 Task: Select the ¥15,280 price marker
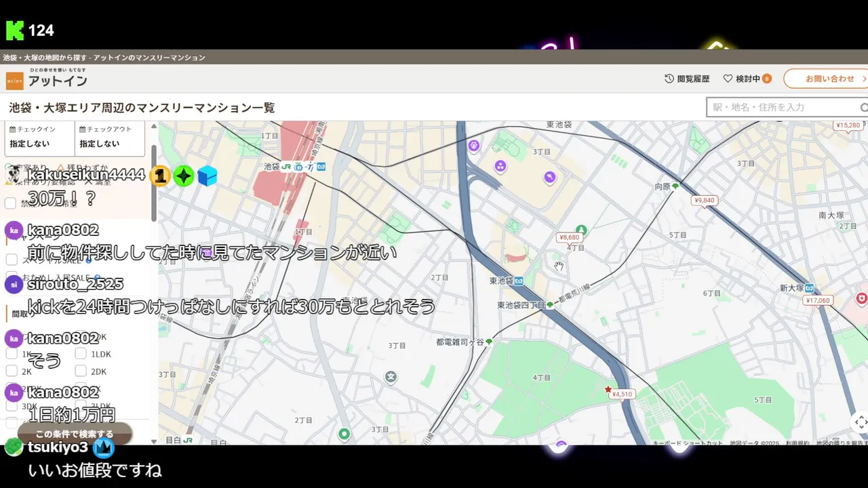(x=848, y=125)
